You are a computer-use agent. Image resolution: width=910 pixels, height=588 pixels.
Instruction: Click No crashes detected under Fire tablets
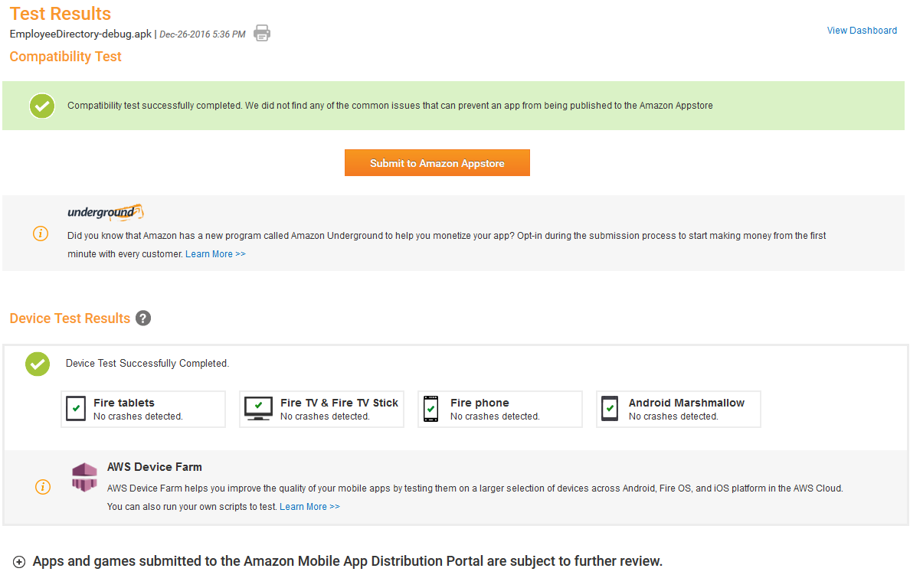(x=138, y=416)
